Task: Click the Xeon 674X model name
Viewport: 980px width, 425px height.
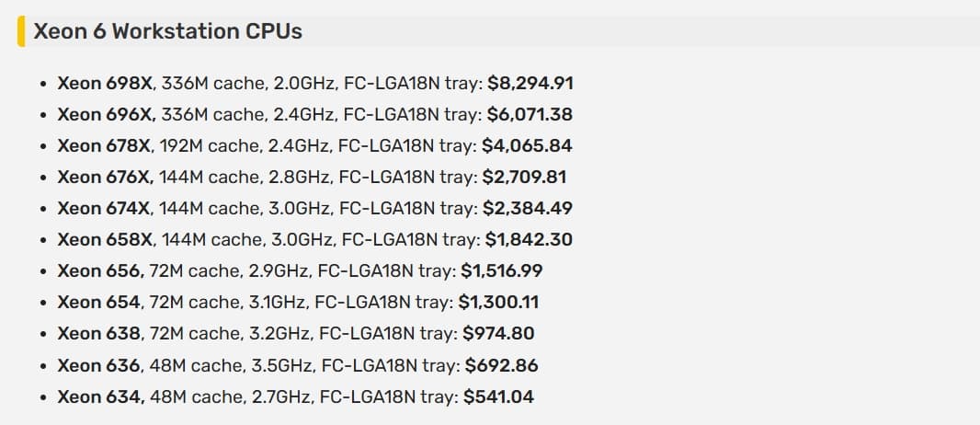Action: (104, 208)
